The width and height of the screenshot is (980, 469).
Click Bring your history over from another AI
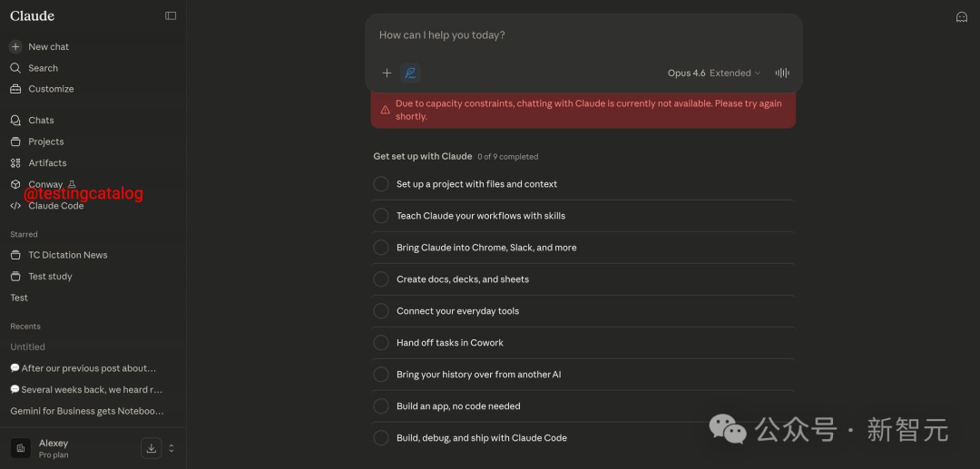[479, 375]
